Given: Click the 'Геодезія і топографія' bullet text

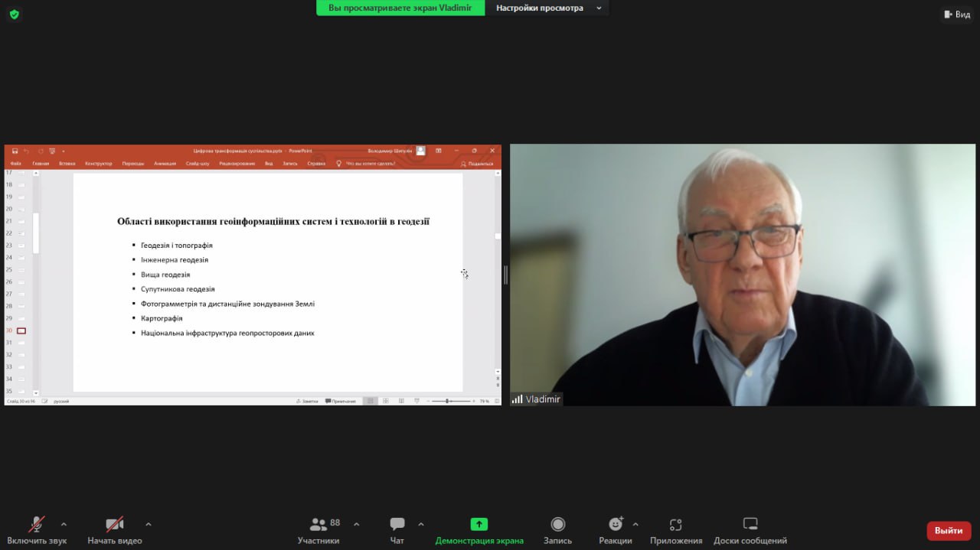Looking at the screenshot, I should pos(177,246).
